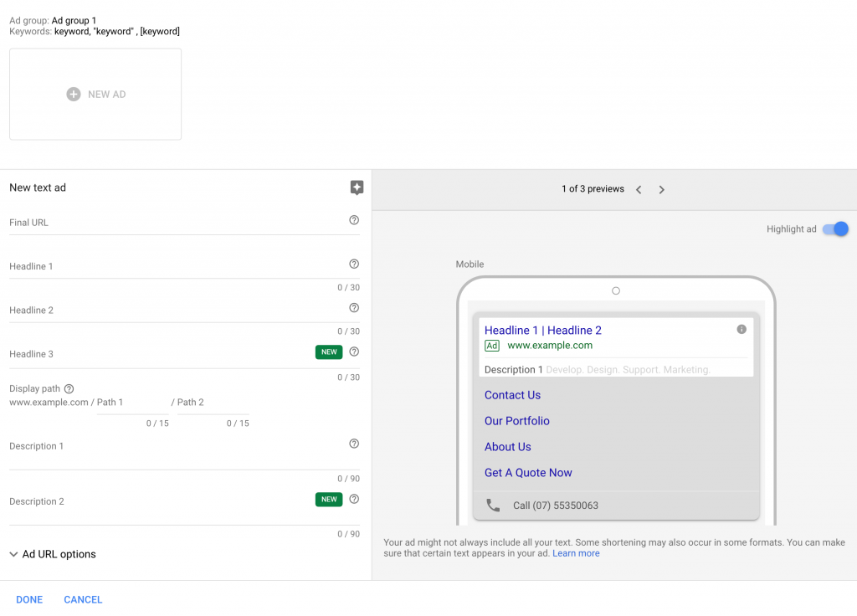This screenshot has height=616, width=857.
Task: Click the 'Ad group 1' name
Action: tap(74, 20)
